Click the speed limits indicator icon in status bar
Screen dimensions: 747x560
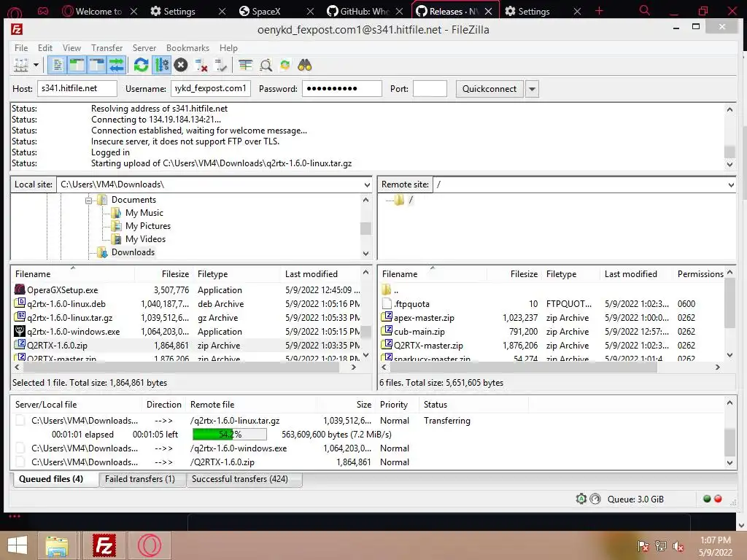[x=595, y=499]
